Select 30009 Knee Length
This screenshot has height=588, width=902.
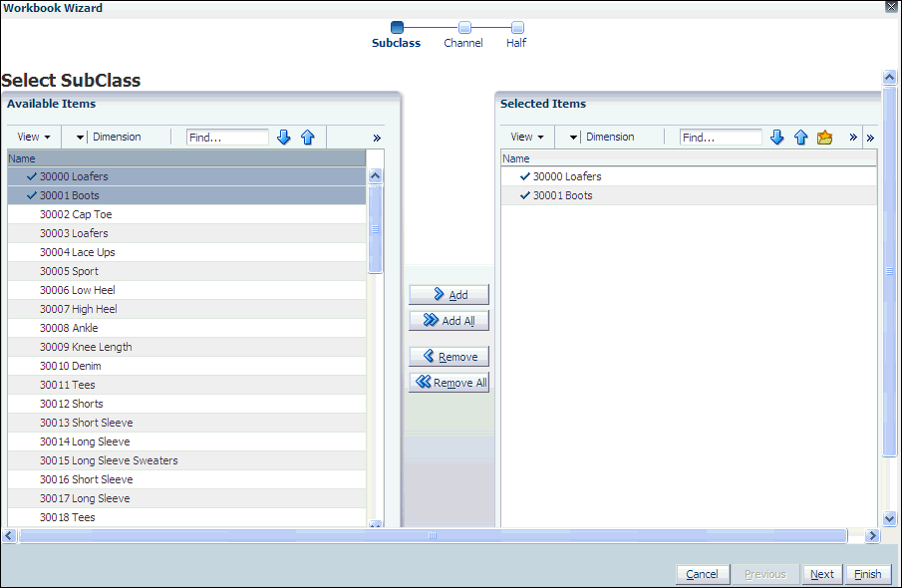pos(187,348)
